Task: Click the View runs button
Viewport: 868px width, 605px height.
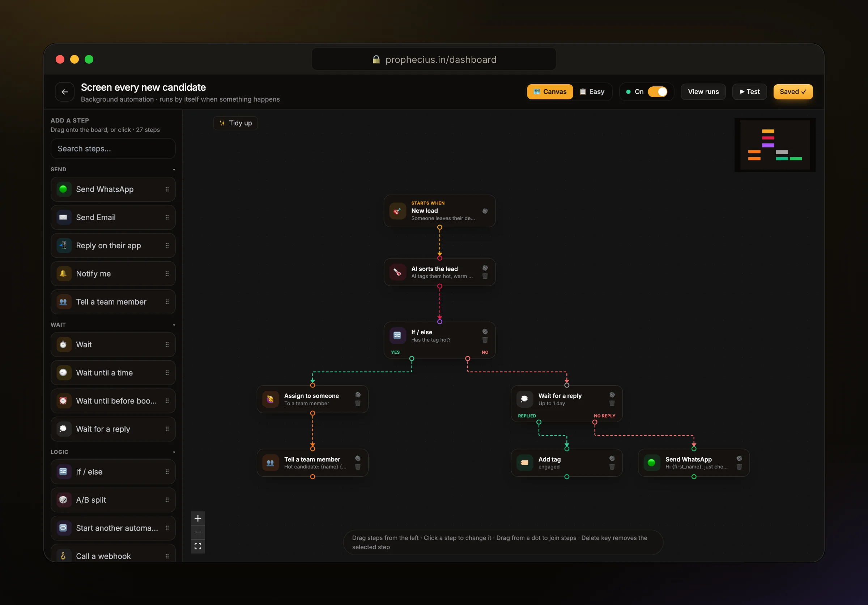Action: coord(703,92)
